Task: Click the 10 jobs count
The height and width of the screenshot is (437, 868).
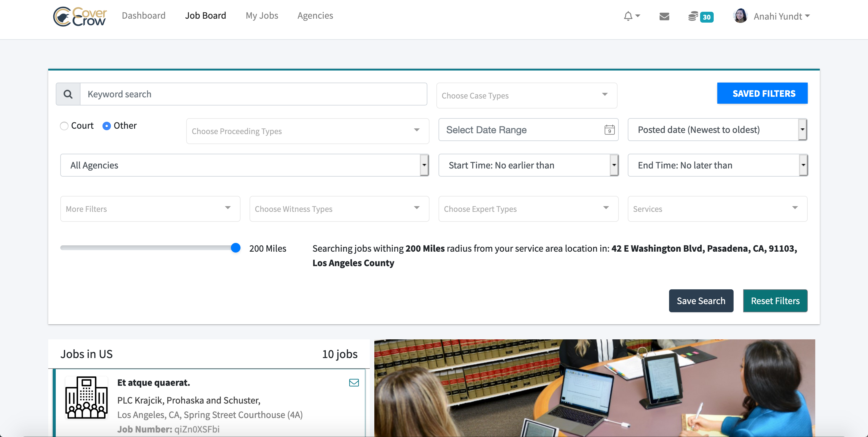Action: [340, 354]
